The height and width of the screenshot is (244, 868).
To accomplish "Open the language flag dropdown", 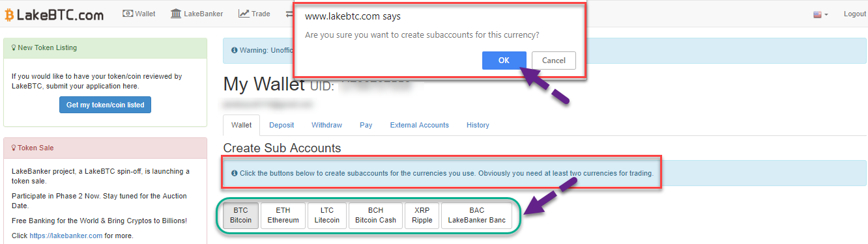I will 820,14.
